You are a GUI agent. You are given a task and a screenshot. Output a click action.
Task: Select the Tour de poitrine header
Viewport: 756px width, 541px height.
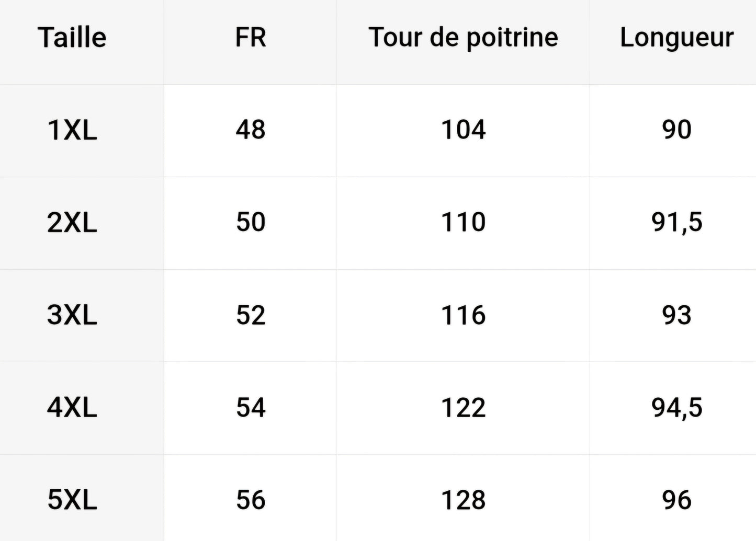click(x=463, y=38)
